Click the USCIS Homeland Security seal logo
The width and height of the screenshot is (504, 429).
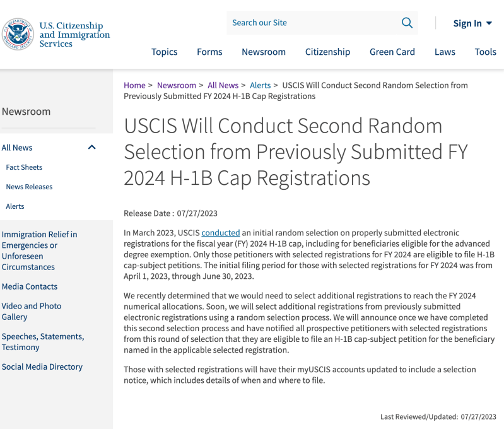point(18,34)
